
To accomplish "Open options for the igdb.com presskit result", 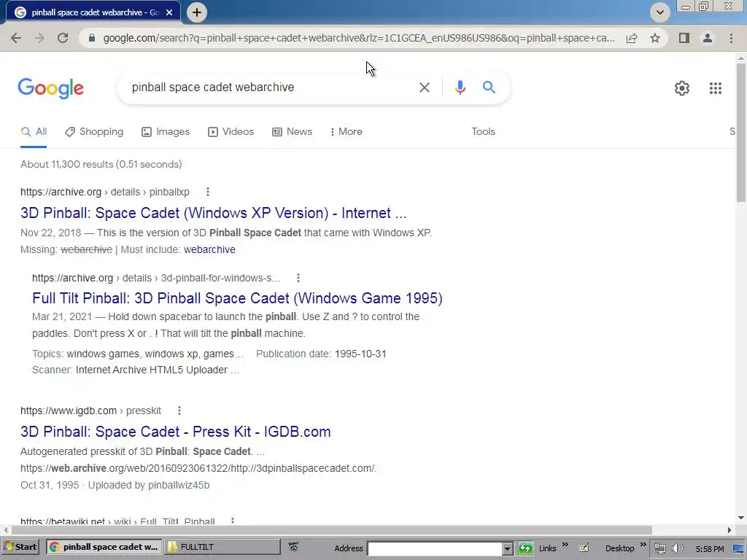I will point(179,411).
